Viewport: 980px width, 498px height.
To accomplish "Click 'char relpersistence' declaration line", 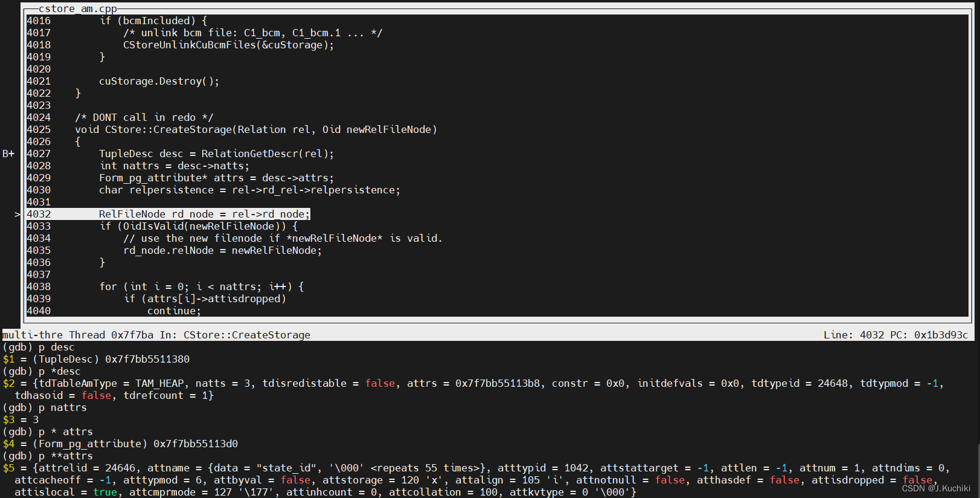I will (x=250, y=190).
